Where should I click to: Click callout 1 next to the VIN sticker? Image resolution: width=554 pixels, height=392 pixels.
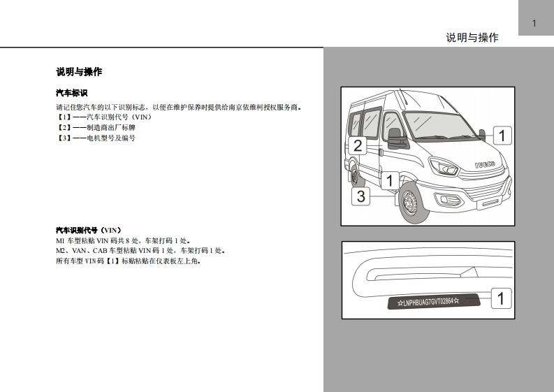pos(501,299)
